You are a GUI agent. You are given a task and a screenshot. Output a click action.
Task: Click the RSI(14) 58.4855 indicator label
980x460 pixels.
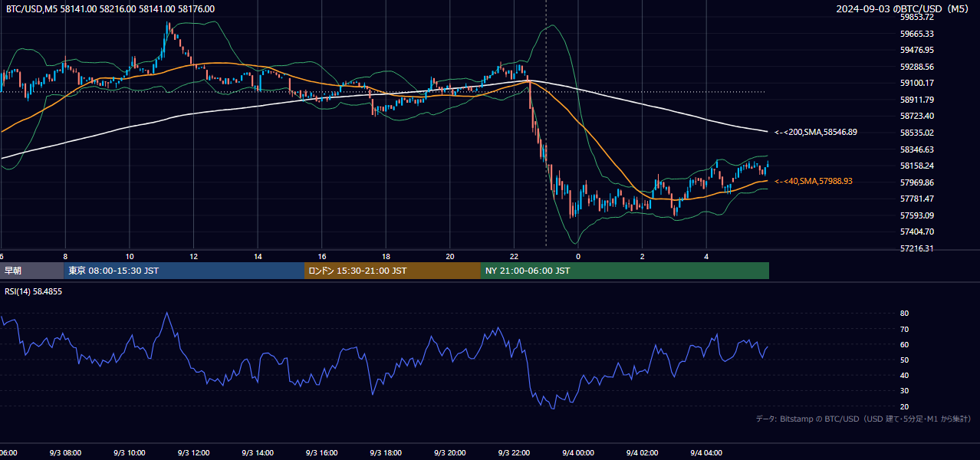click(x=34, y=291)
